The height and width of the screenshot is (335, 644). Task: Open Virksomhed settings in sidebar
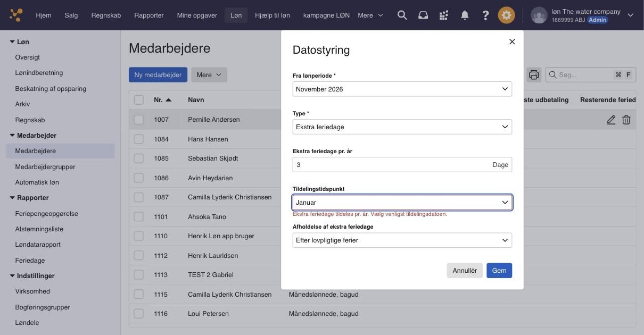[x=32, y=291]
